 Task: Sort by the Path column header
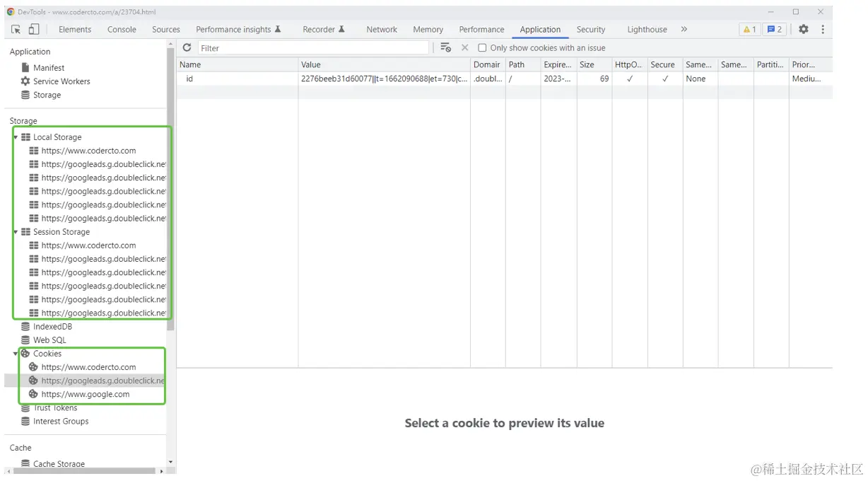click(523, 64)
